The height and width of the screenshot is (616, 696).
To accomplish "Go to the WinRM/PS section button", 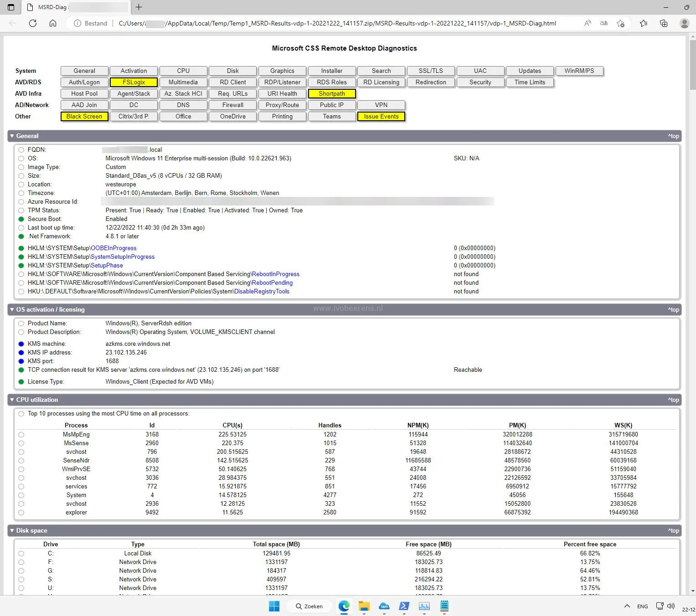I will (579, 71).
